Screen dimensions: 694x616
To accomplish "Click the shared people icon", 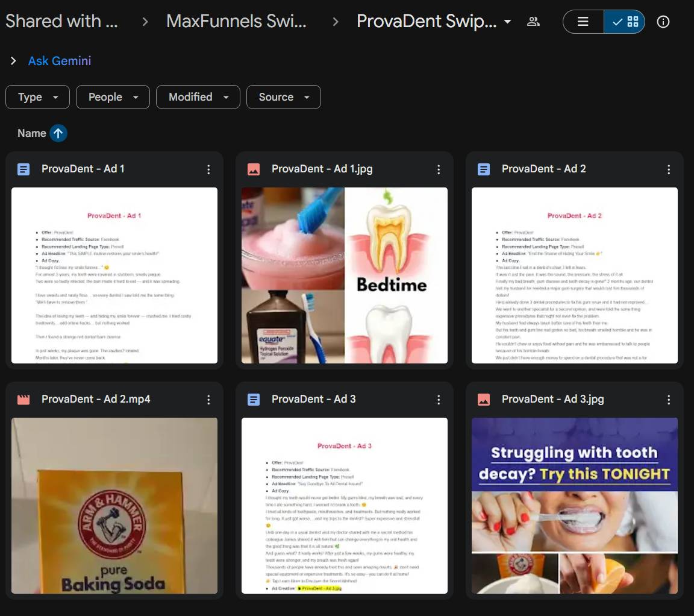I will coord(533,22).
